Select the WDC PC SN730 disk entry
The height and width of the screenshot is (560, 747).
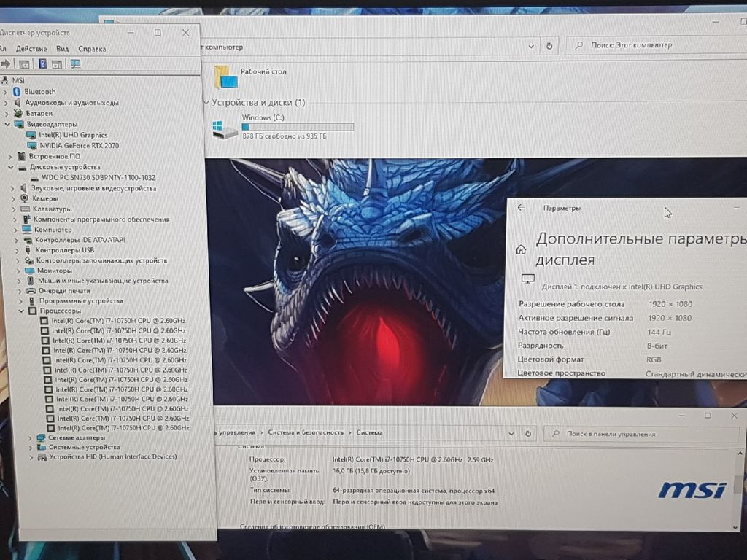98,177
